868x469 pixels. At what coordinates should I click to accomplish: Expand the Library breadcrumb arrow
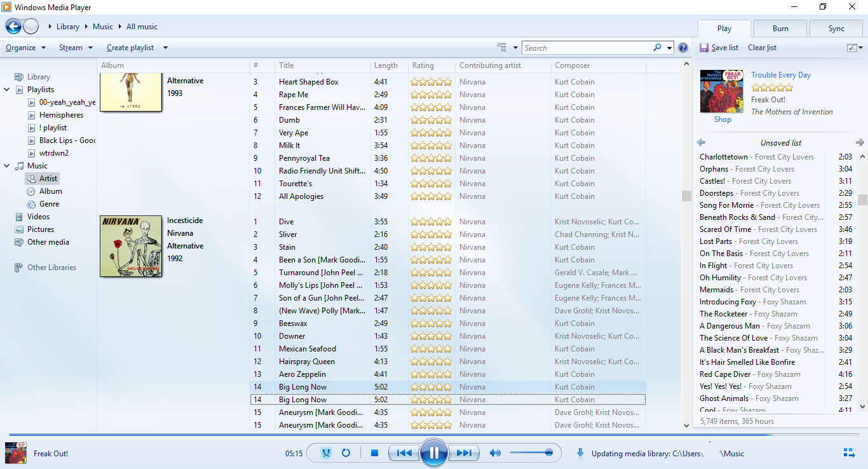pos(85,27)
